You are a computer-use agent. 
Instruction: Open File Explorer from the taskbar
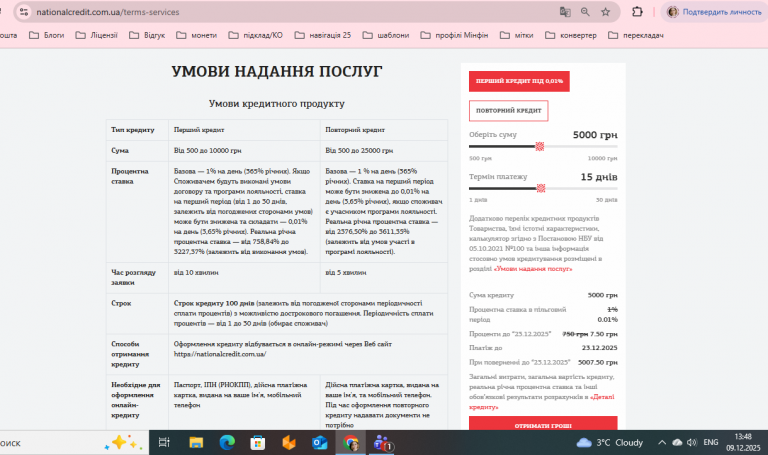pyautogui.click(x=196, y=443)
